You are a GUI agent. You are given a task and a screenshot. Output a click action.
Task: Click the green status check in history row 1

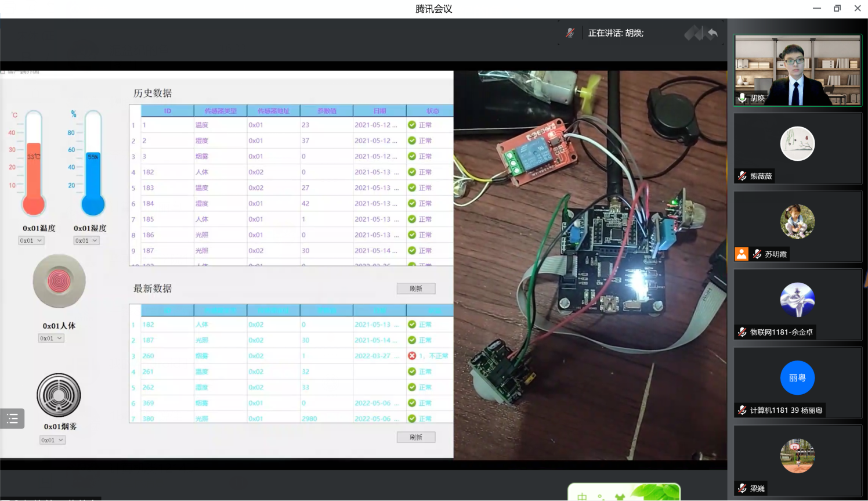coord(412,125)
